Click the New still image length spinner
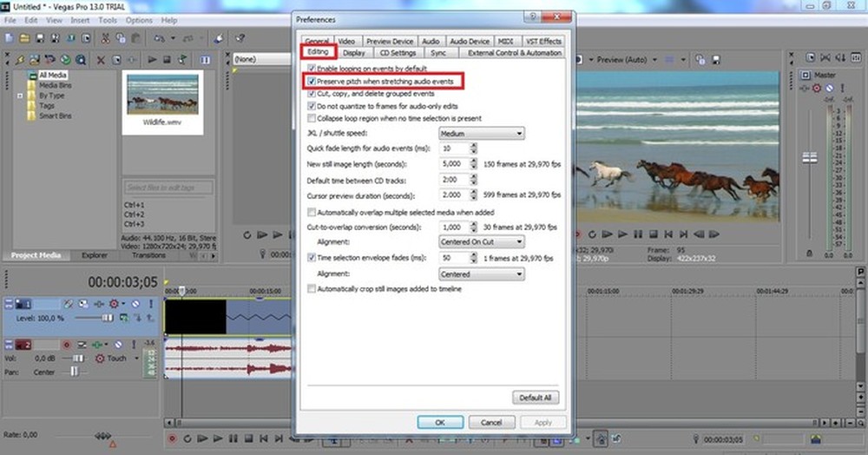 tap(473, 164)
